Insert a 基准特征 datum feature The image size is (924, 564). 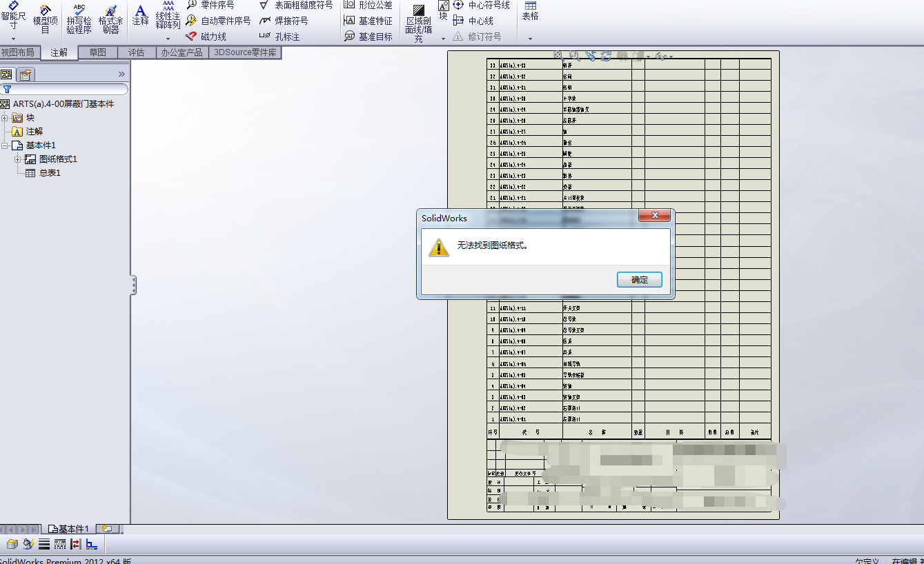coord(368,21)
